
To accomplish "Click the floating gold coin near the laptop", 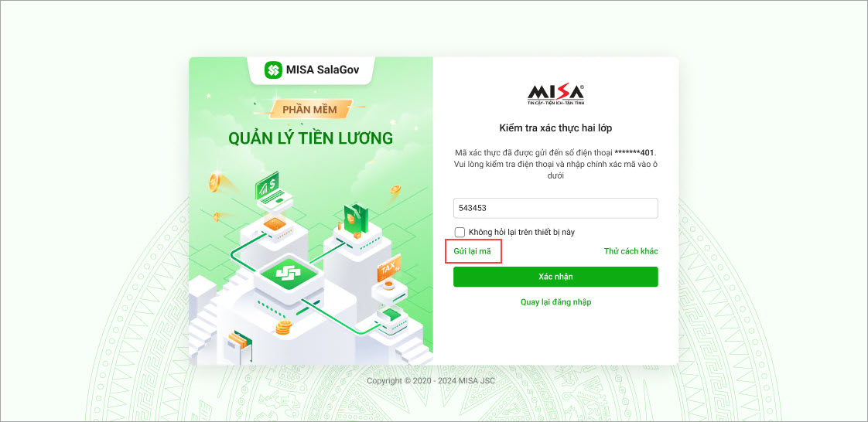I will click(215, 182).
